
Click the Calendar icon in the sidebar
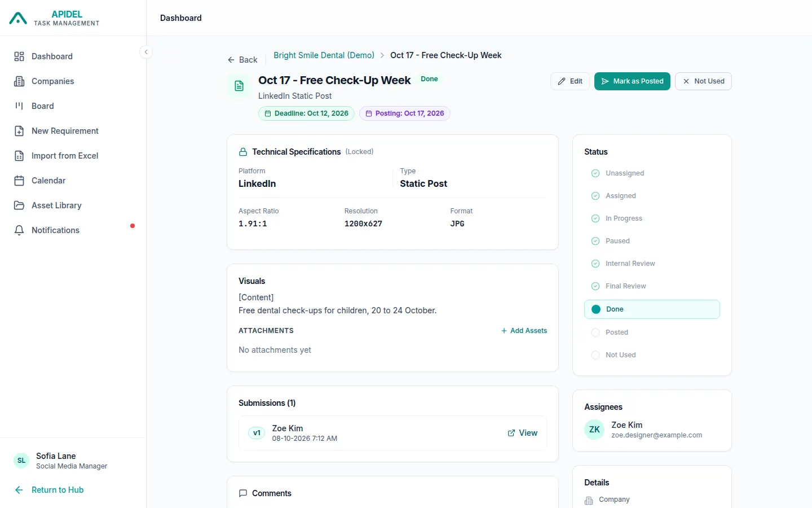click(19, 181)
